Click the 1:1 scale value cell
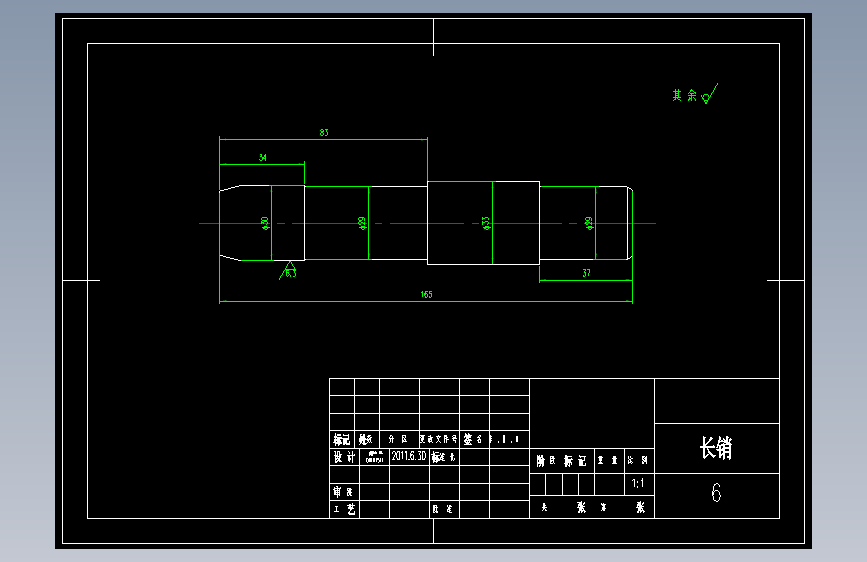The image size is (867, 562). click(x=639, y=484)
